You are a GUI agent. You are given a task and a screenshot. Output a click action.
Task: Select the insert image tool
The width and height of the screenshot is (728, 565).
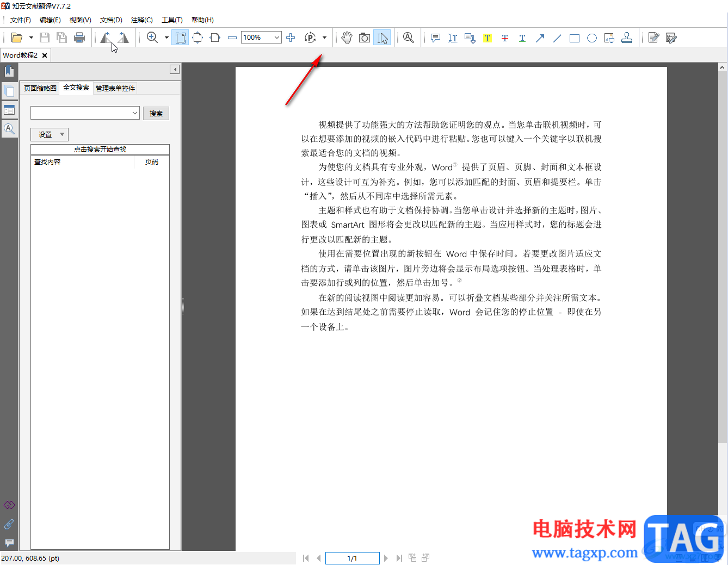[x=609, y=38]
